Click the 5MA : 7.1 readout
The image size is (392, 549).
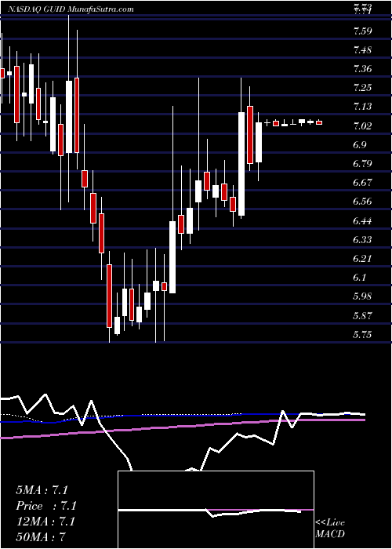pos(42,490)
